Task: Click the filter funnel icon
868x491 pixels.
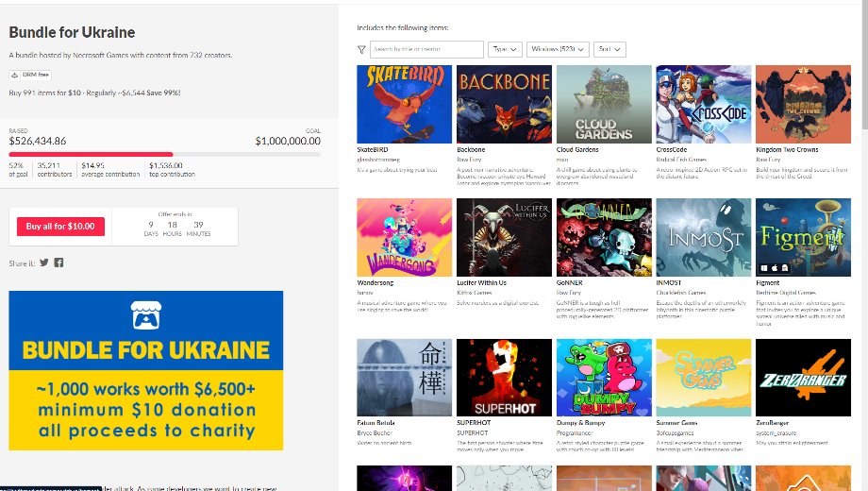Action: (361, 49)
